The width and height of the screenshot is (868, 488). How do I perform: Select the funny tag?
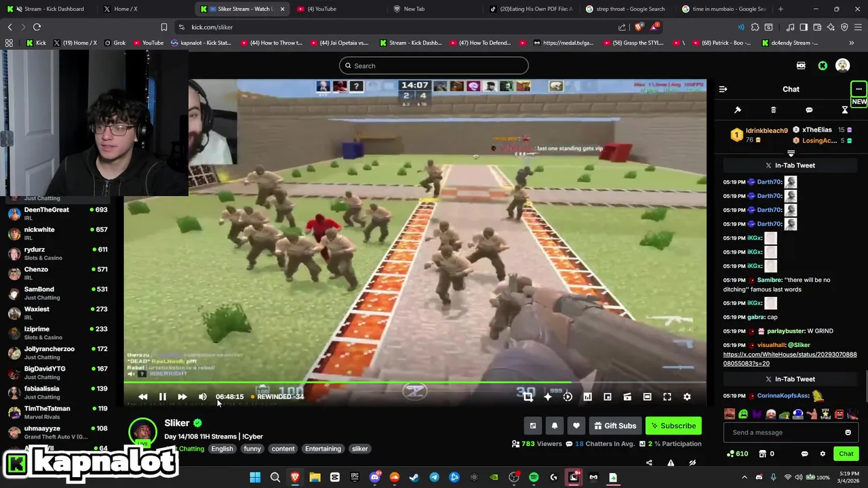252,449
